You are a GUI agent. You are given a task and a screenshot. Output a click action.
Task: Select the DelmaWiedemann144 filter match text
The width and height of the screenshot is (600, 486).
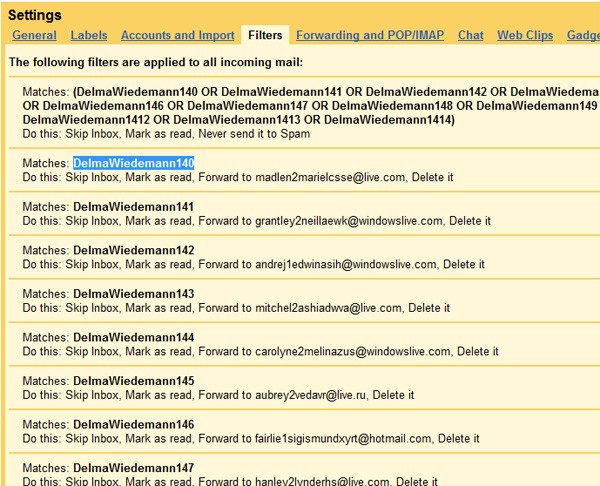[x=133, y=338]
